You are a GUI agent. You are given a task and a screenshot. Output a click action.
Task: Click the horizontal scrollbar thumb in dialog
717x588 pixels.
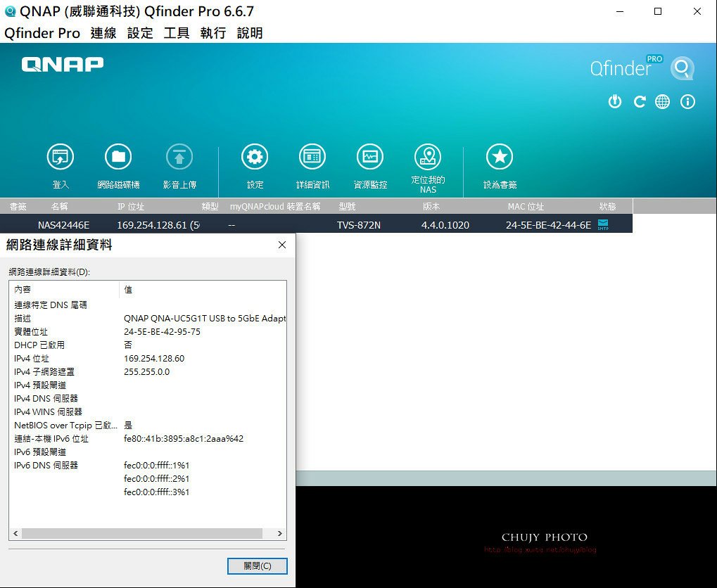(141, 534)
